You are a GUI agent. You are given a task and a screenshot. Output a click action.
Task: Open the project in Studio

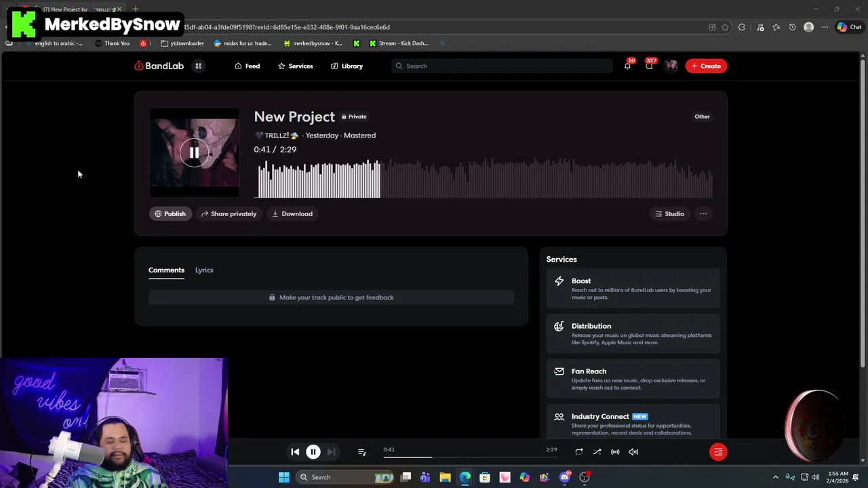click(x=669, y=213)
